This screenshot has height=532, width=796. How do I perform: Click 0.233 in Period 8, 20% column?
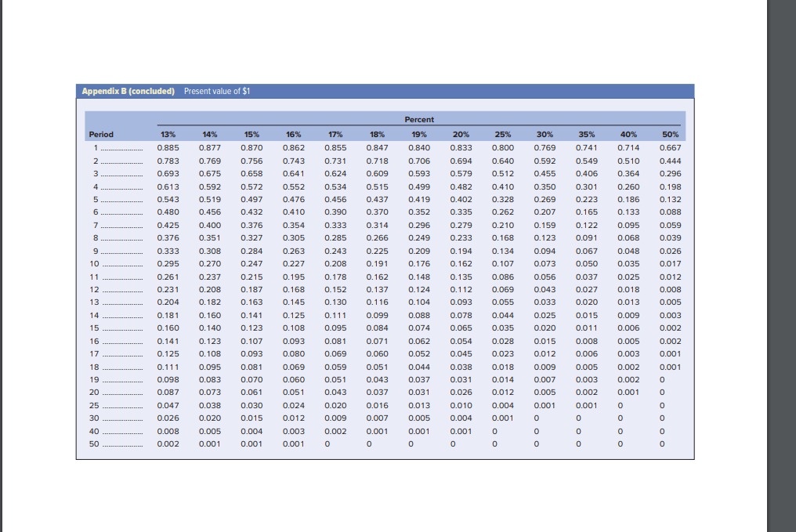[x=461, y=238]
